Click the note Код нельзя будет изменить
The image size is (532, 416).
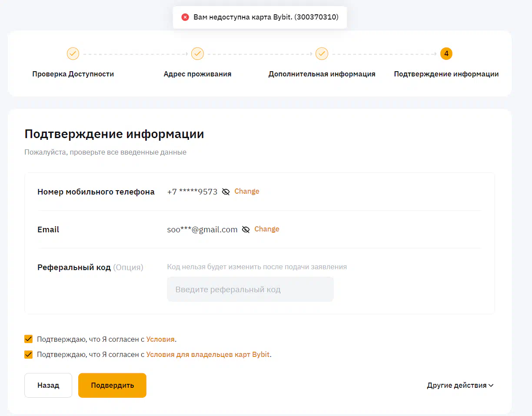point(257,267)
